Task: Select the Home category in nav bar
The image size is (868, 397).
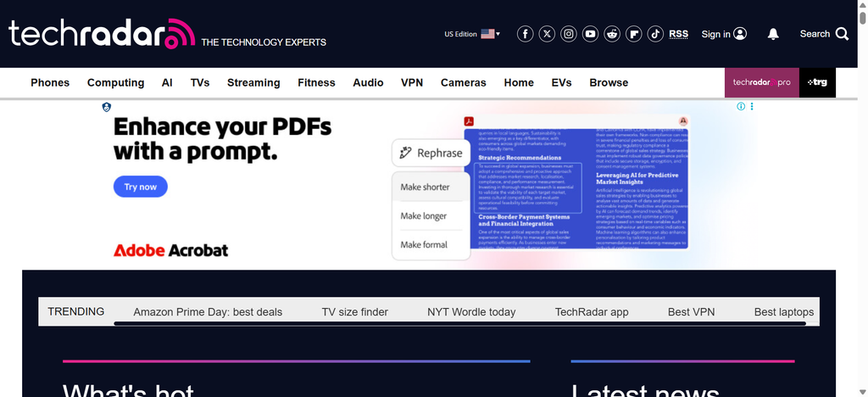Action: [519, 82]
